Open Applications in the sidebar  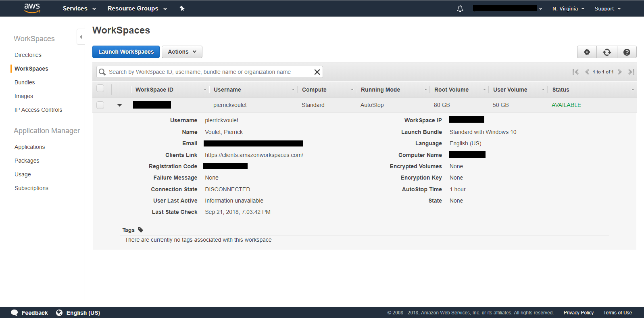coord(29,147)
